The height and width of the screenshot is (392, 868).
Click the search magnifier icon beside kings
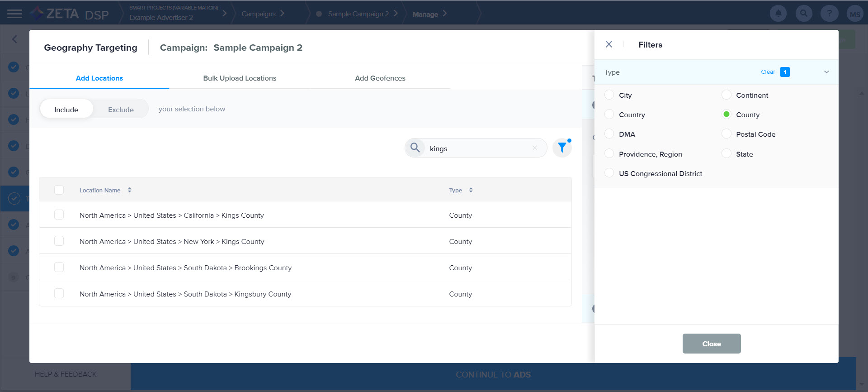415,148
